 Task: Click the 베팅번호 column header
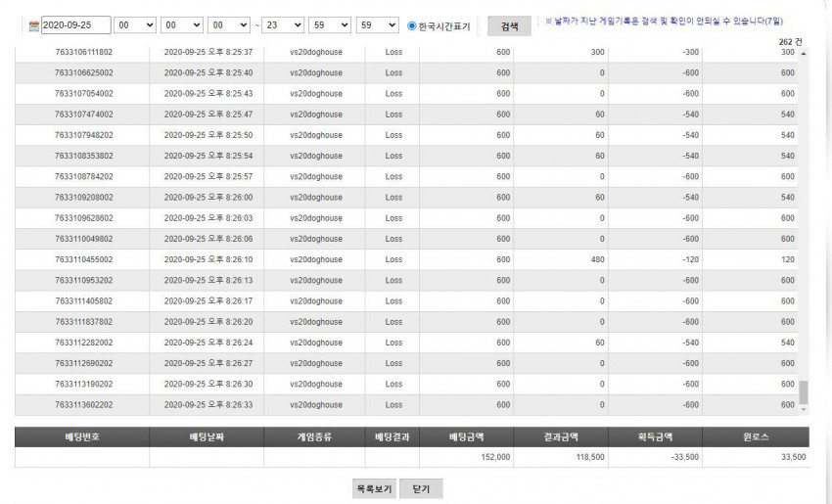[x=82, y=437]
